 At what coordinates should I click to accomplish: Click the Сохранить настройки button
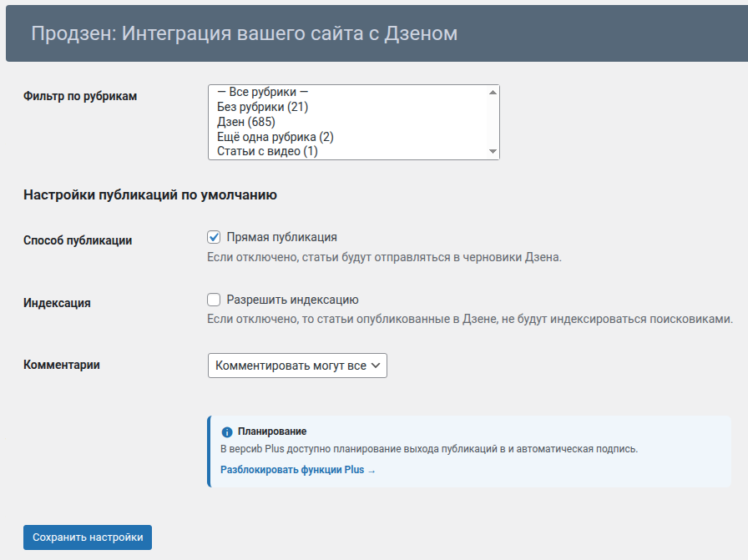pyautogui.click(x=87, y=537)
